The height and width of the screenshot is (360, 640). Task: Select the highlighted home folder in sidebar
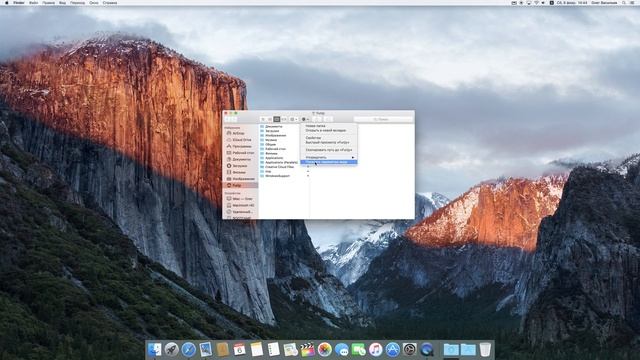click(x=240, y=185)
